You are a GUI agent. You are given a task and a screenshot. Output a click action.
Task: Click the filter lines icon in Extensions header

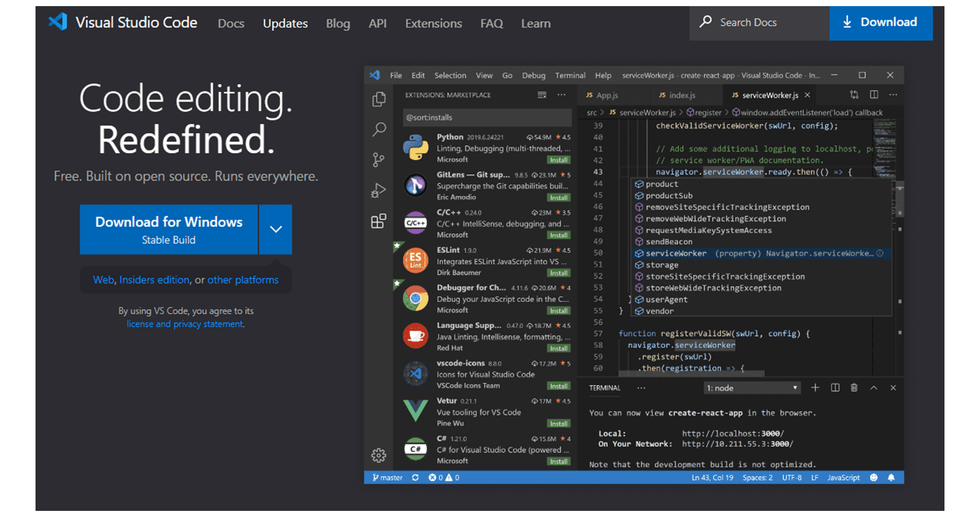(542, 95)
